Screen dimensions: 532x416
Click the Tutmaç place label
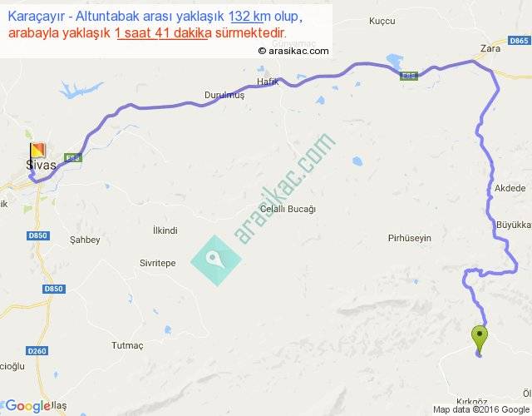pyautogui.click(x=127, y=345)
